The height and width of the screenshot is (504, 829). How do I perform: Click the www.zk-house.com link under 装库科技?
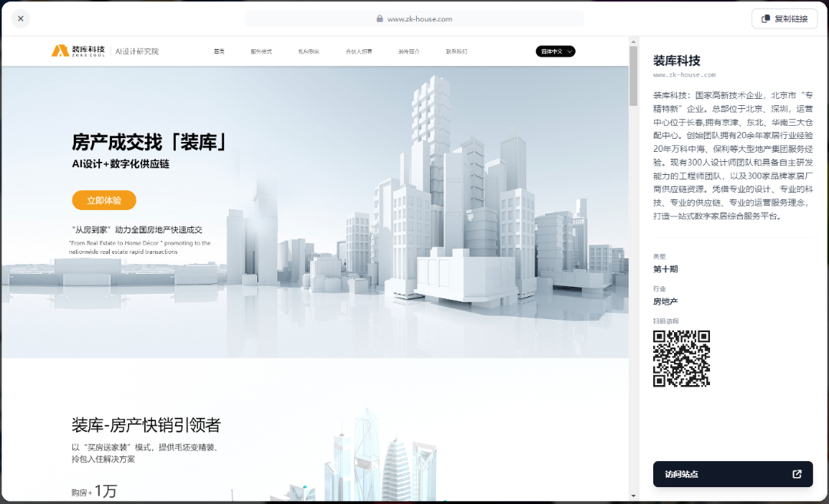[684, 75]
